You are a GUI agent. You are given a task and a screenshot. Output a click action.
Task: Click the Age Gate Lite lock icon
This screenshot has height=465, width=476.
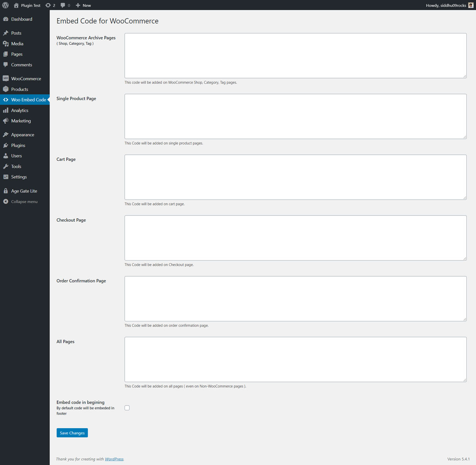(x=6, y=191)
